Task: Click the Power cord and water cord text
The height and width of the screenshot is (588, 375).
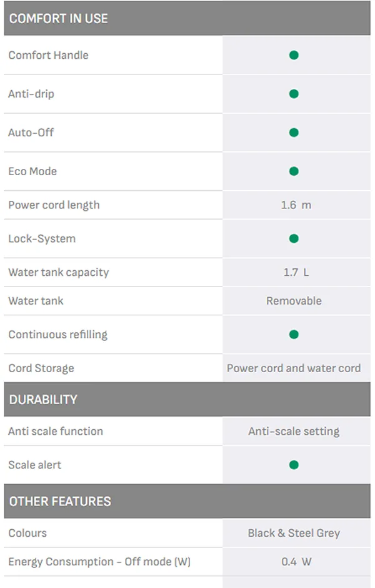Action: pos(294,368)
